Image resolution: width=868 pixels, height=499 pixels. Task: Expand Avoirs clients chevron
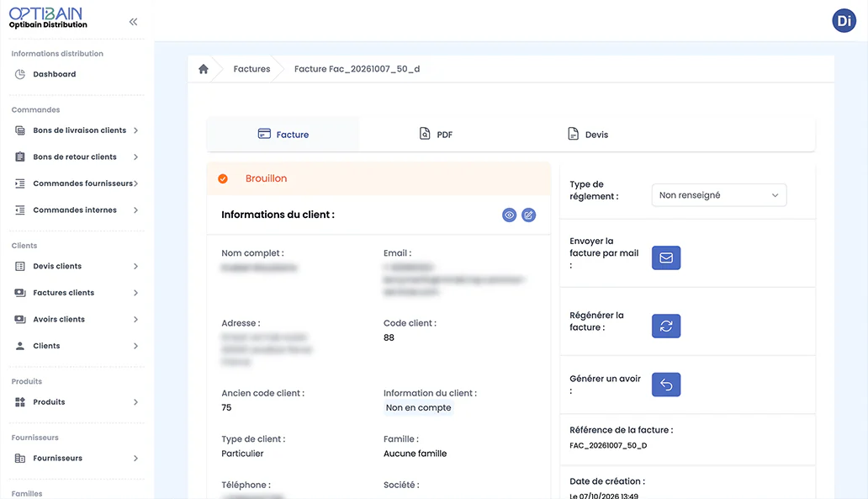pos(135,319)
